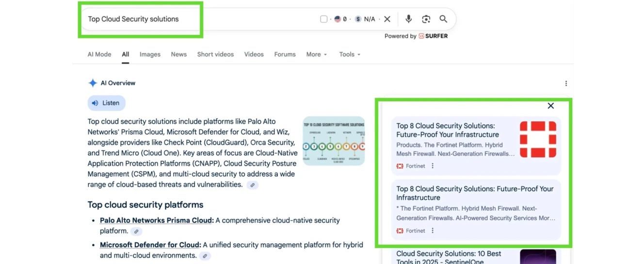Switch to News tab
Screen dimensions: 644x264
[x=179, y=54]
